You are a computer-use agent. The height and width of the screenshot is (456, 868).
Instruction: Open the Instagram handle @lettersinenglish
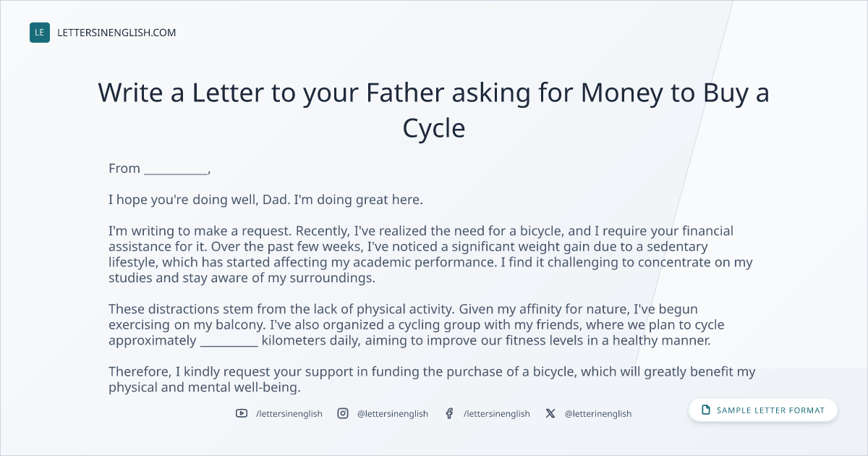point(393,413)
